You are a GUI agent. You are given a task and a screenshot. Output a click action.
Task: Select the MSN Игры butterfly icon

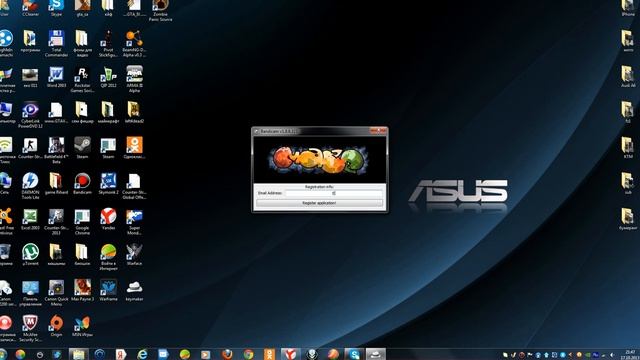click(82, 326)
